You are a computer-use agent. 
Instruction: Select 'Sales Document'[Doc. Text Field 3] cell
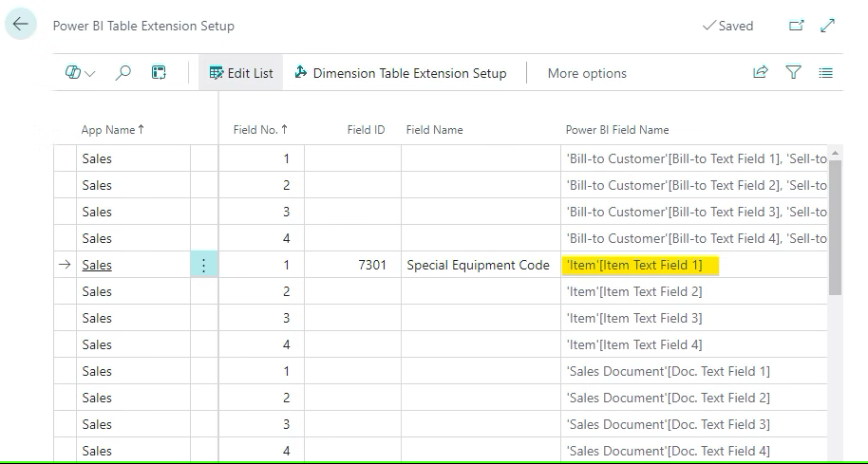click(x=694, y=424)
